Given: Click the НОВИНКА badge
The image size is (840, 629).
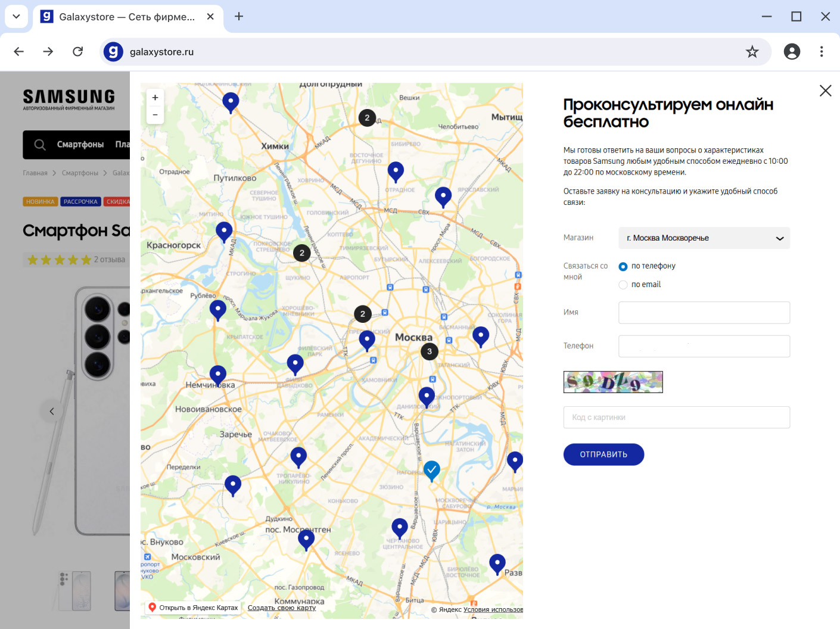Looking at the screenshot, I should (41, 202).
